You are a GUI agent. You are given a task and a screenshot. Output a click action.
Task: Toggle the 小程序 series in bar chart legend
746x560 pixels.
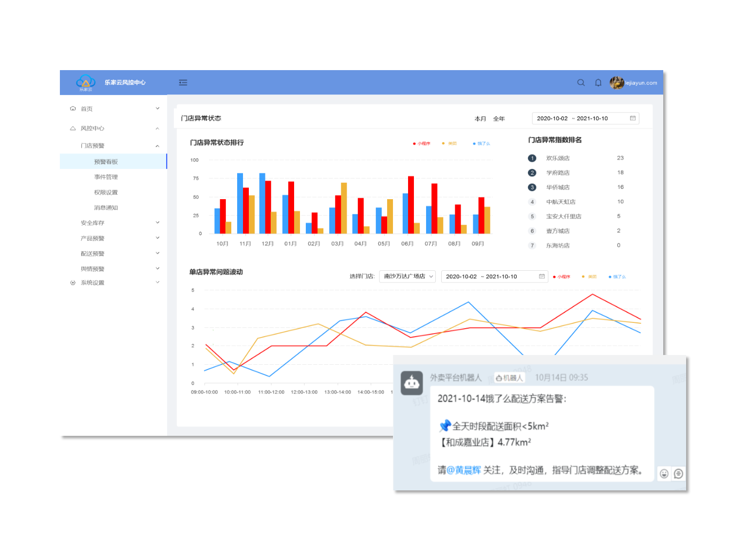422,144
